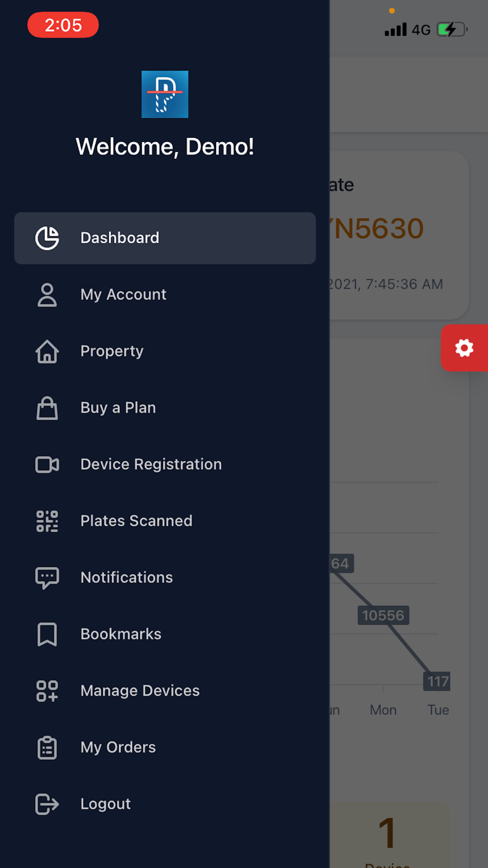This screenshot has width=488, height=868.
Task: Click the My Orders clipboard icon
Action: (47, 748)
